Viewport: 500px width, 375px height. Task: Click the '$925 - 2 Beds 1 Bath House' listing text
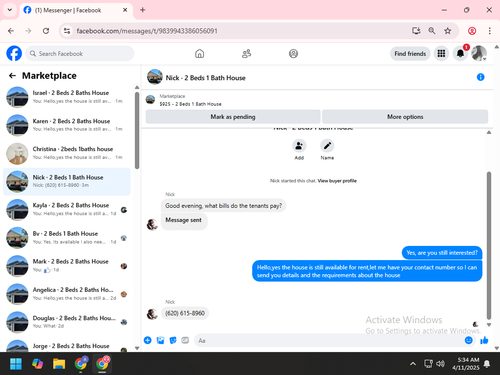pyautogui.click(x=190, y=104)
